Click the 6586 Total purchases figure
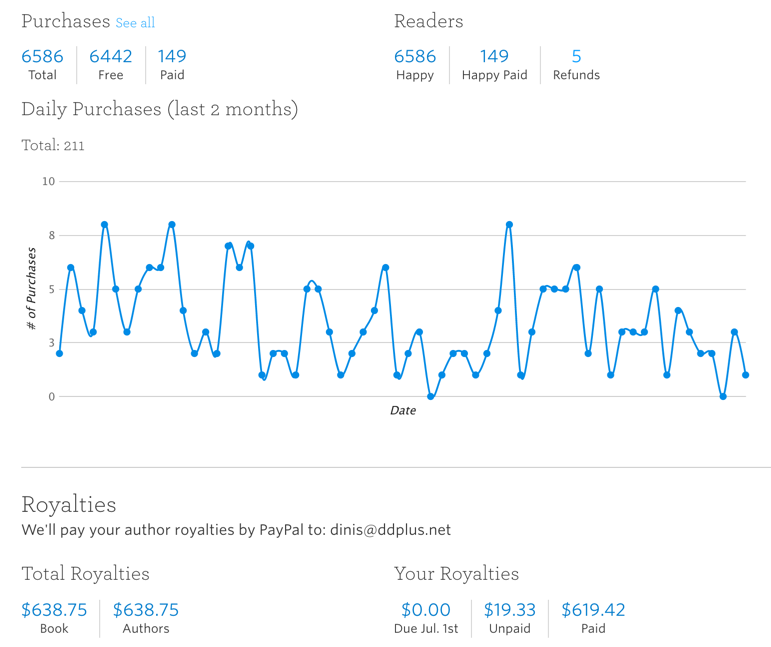The height and width of the screenshot is (647, 771). (x=42, y=57)
